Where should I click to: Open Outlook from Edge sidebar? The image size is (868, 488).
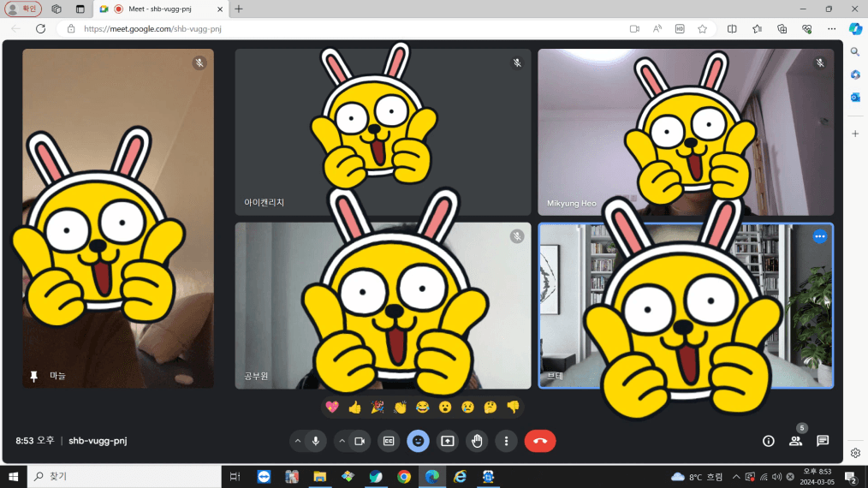pos(855,98)
